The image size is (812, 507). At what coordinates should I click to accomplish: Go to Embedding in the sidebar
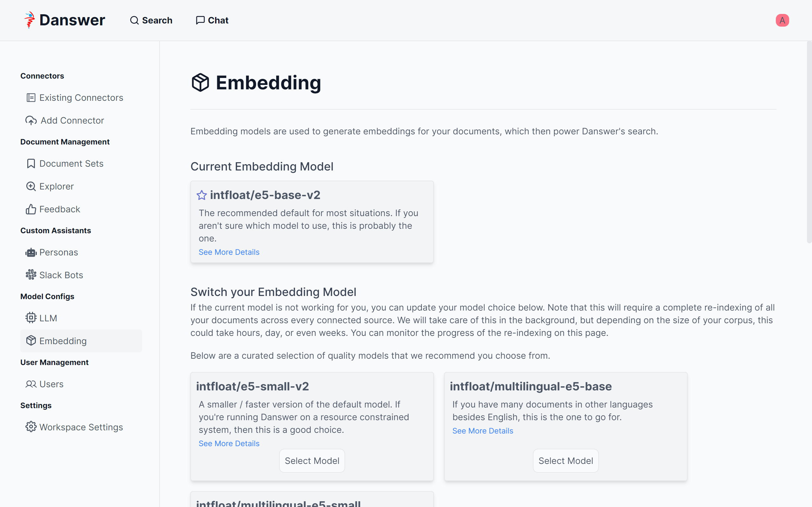[x=63, y=341]
